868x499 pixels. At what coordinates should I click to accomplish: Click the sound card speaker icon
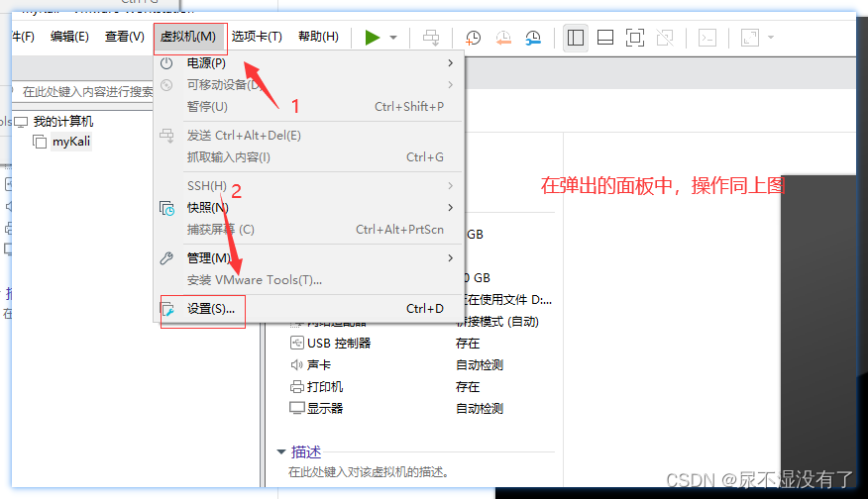tap(296, 364)
